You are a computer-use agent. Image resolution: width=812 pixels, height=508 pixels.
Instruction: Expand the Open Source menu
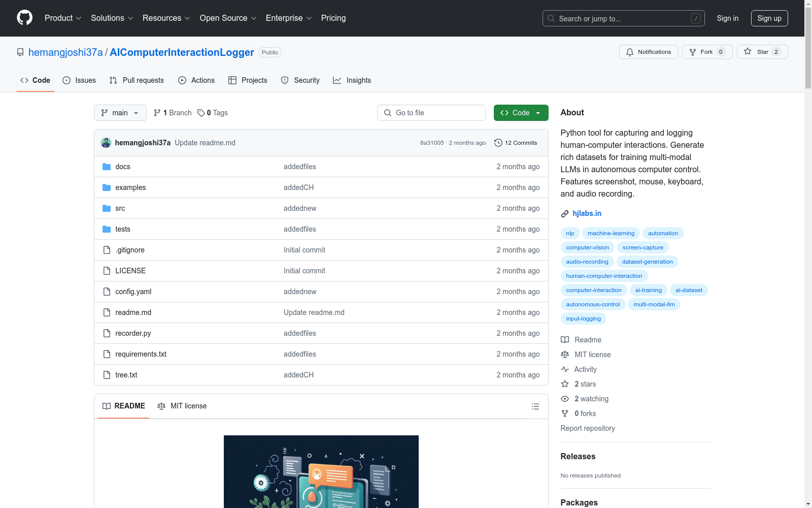point(228,18)
